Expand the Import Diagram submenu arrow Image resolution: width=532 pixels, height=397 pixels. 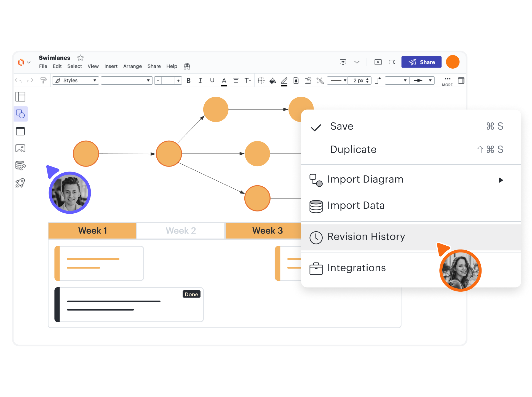click(501, 180)
